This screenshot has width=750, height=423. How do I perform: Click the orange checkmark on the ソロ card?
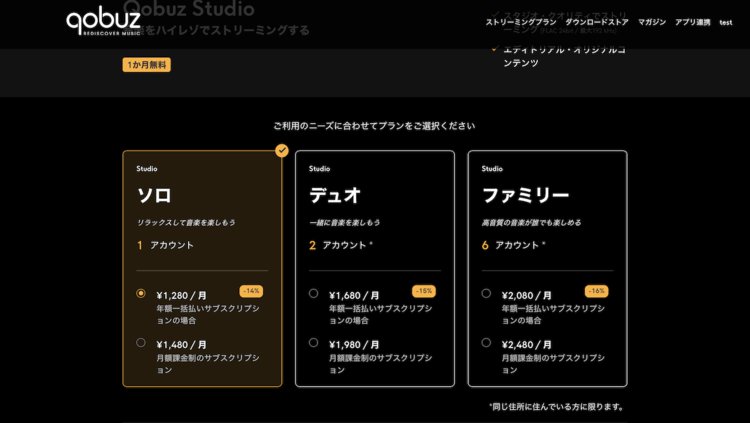point(282,151)
